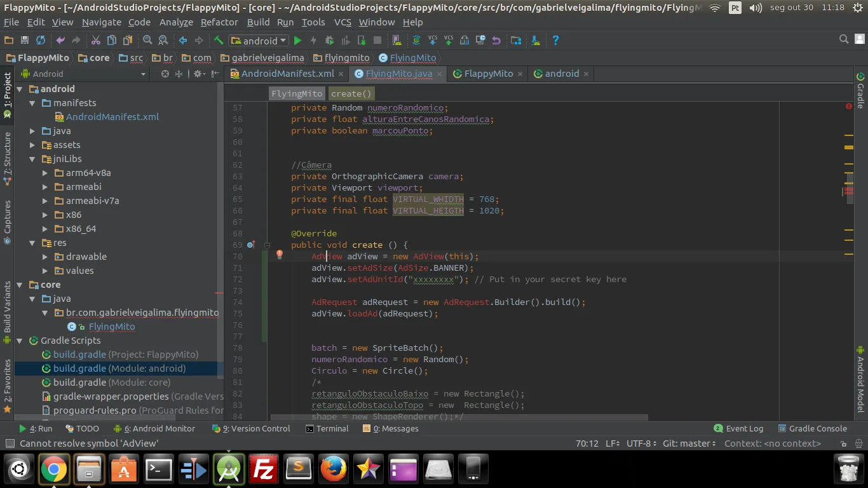Screen dimensions: 868x488
Task: Launch FileZilla from the dock
Action: pyautogui.click(x=263, y=470)
